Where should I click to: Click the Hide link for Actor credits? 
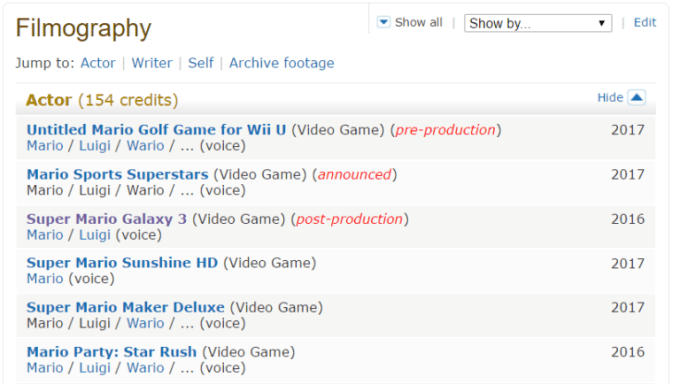[x=610, y=98]
